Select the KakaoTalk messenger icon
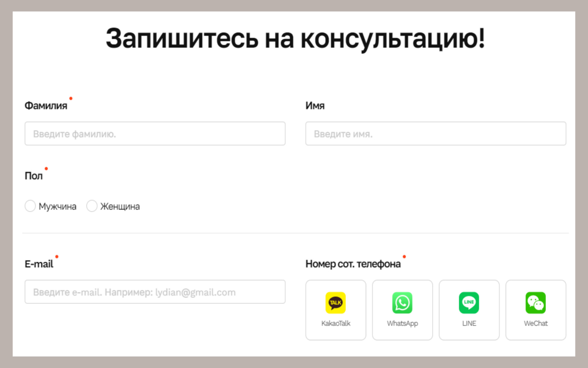This screenshot has width=588, height=368. coord(335,303)
